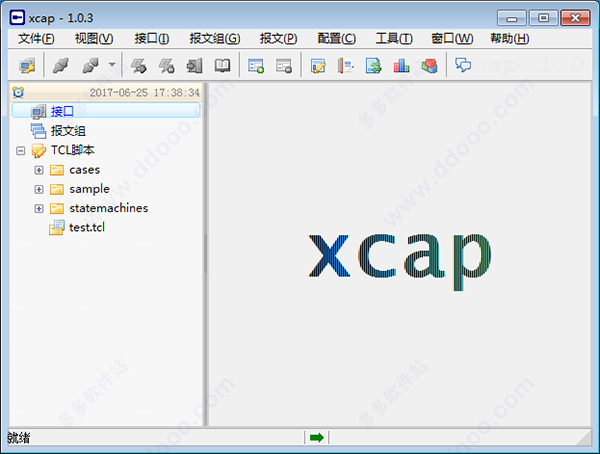Viewport: 600px width, 454px height.
Task: Click the second plug icon beside dropdown arrow
Action: coord(91,65)
